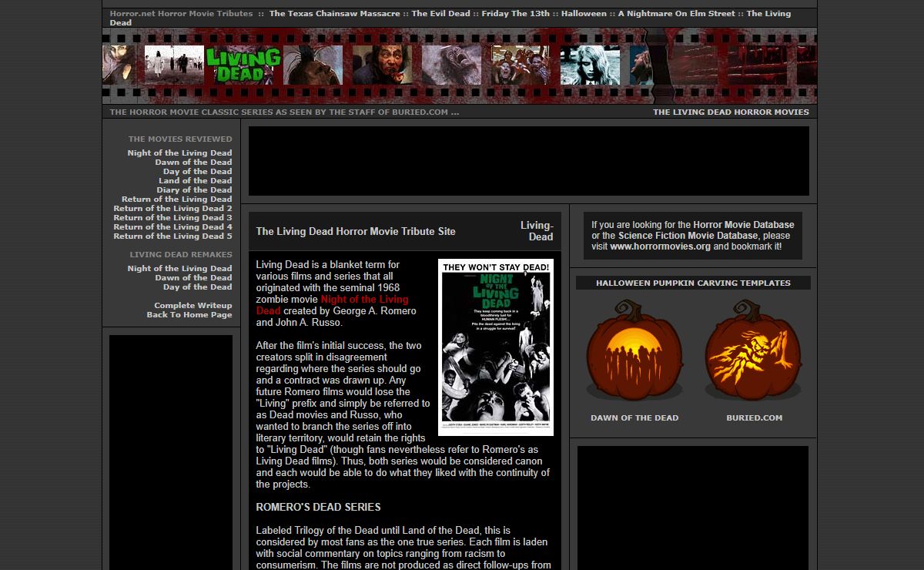
Task: Open Day of the Dead review under Movies Reviewed
Action: [x=197, y=172]
